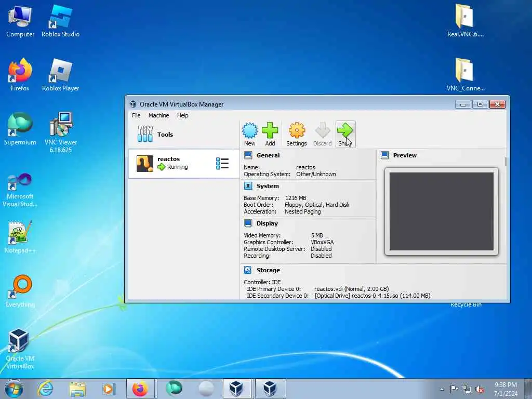Select the Notepad++ desktop shortcut

(x=20, y=237)
